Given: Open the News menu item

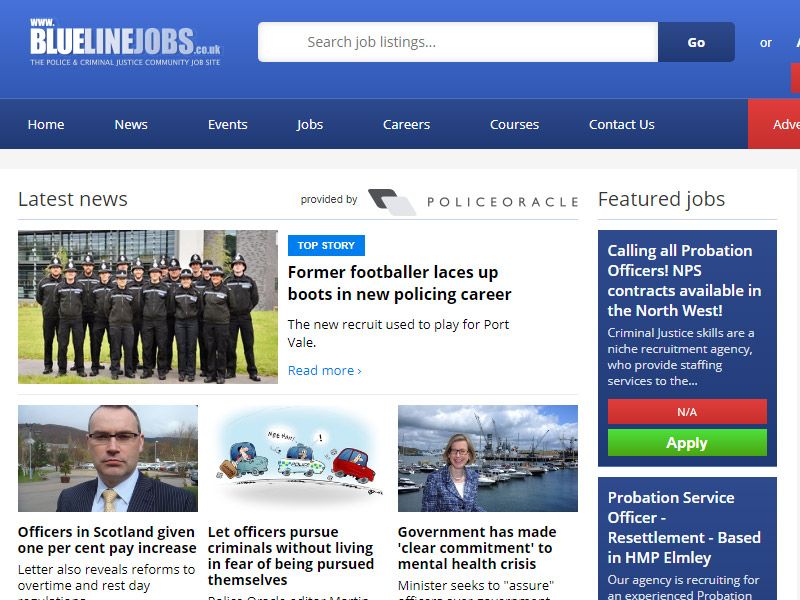Looking at the screenshot, I should pyautogui.click(x=131, y=124).
